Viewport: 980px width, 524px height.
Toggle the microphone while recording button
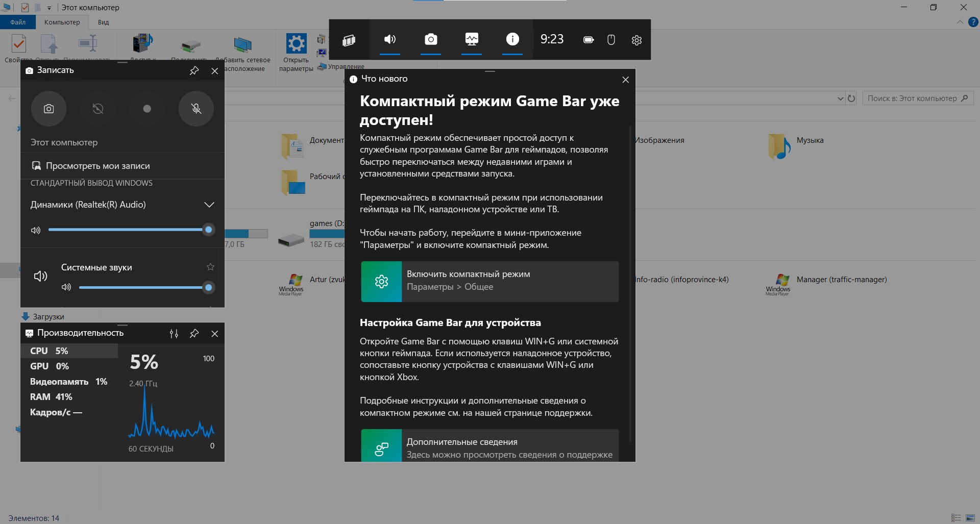tap(196, 109)
